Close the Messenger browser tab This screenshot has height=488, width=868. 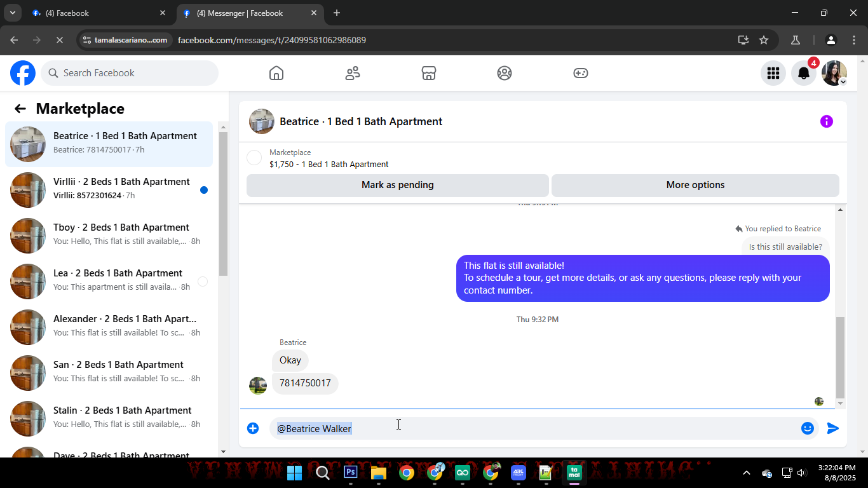point(314,13)
